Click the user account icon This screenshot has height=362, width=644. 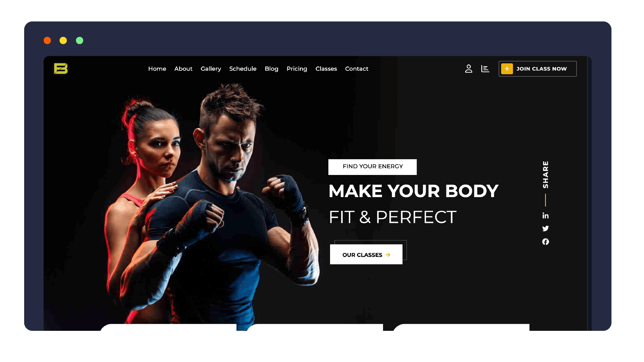[x=468, y=68]
